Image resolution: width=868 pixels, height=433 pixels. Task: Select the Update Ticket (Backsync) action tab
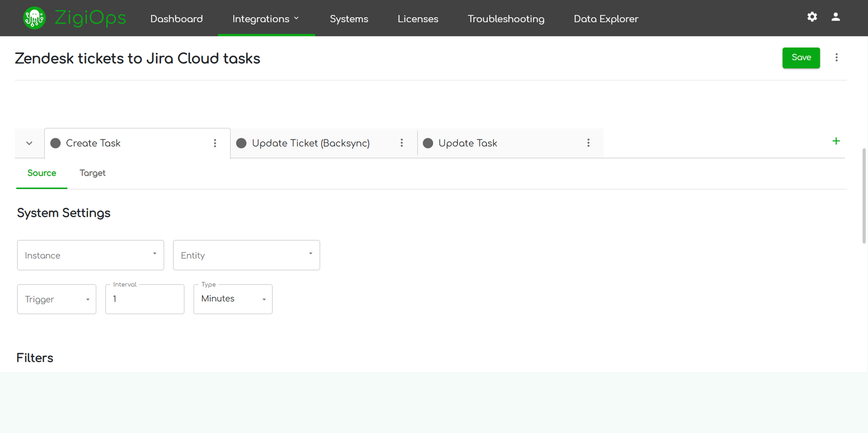pyautogui.click(x=324, y=143)
